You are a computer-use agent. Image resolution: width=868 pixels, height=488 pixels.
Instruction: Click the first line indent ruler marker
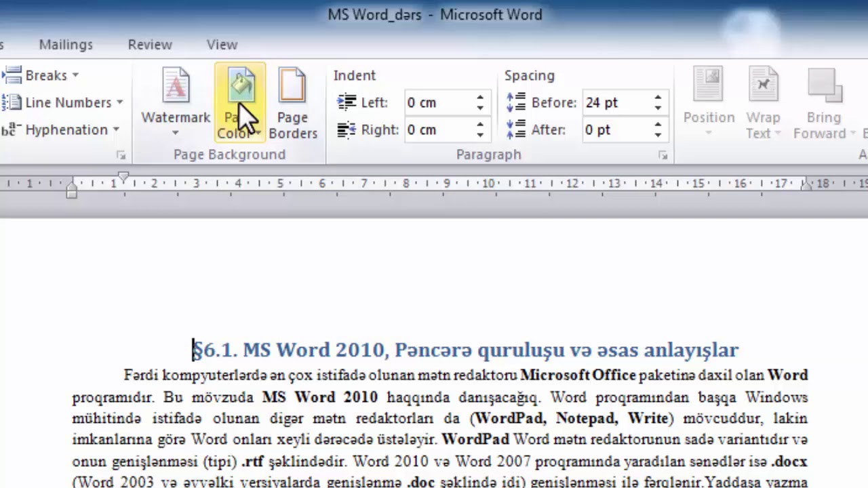pos(123,178)
